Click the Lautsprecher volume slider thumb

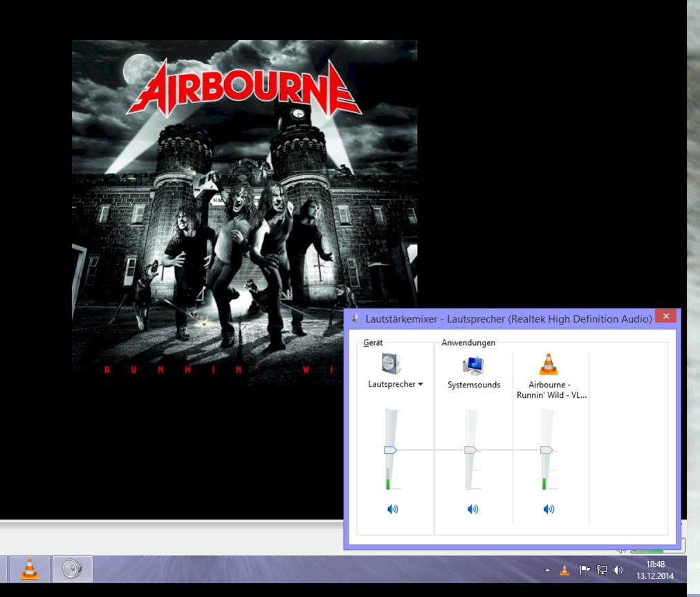(x=390, y=450)
